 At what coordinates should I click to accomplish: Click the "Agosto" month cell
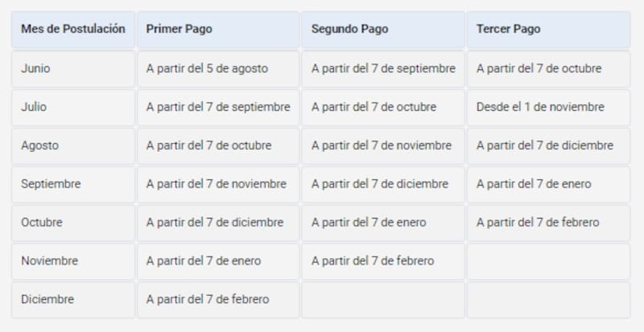(x=39, y=146)
